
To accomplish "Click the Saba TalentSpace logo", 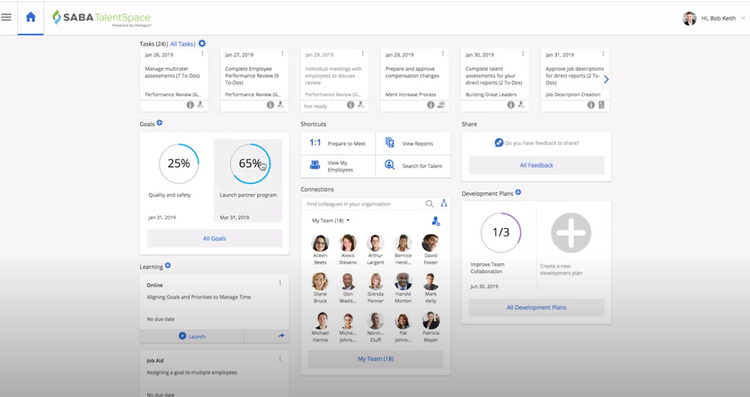I will pos(102,18).
